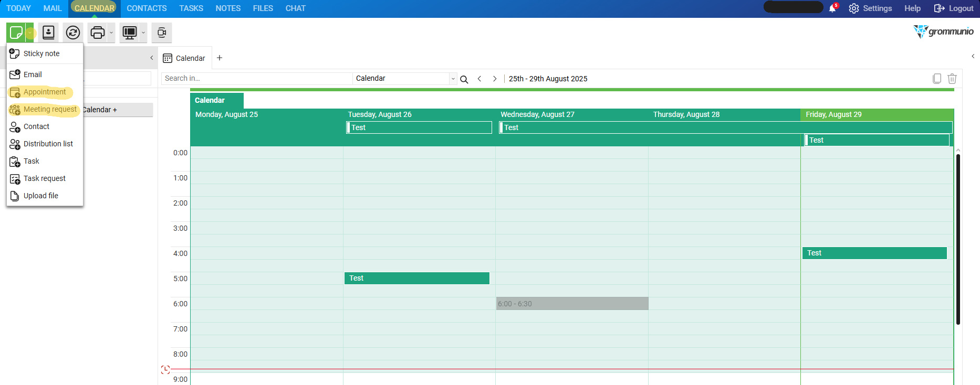This screenshot has height=385, width=980.
Task: Expand the view options dropdown arrow
Action: 143,33
